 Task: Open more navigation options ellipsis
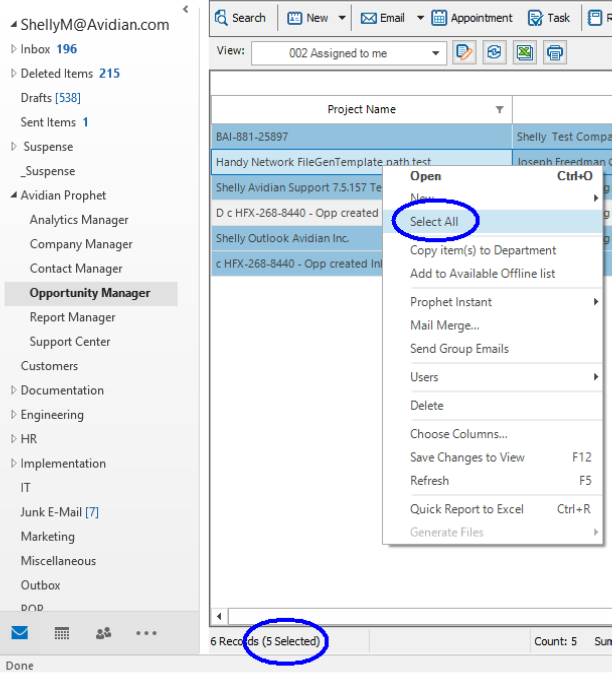coord(146,633)
